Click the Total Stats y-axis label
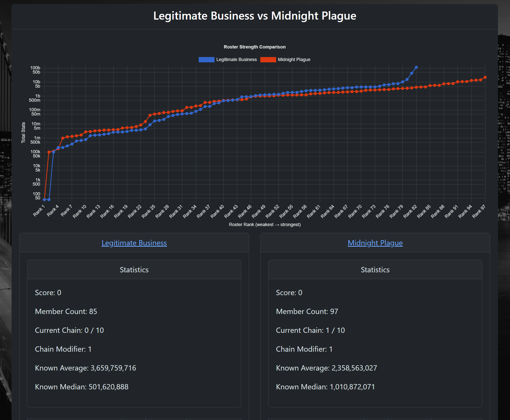The width and height of the screenshot is (510, 420). coord(23,133)
